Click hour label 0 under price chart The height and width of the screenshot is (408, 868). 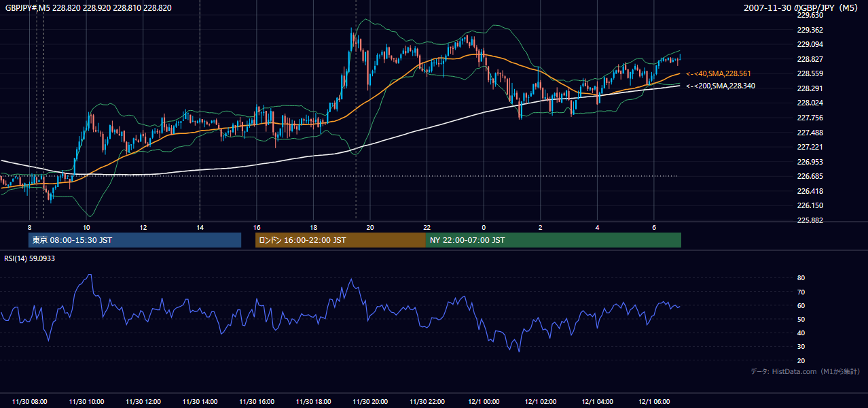[484, 227]
